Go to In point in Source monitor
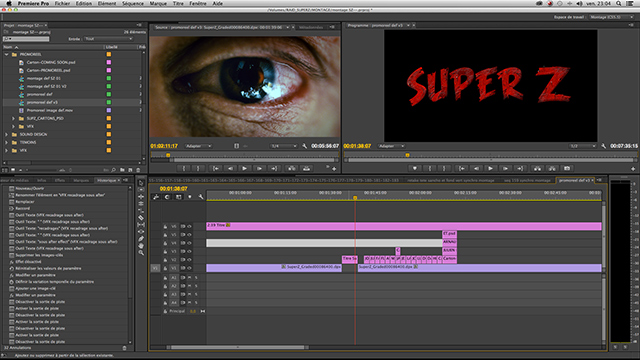Image resolution: width=640 pixels, height=360 pixels. pyautogui.click(x=215, y=168)
